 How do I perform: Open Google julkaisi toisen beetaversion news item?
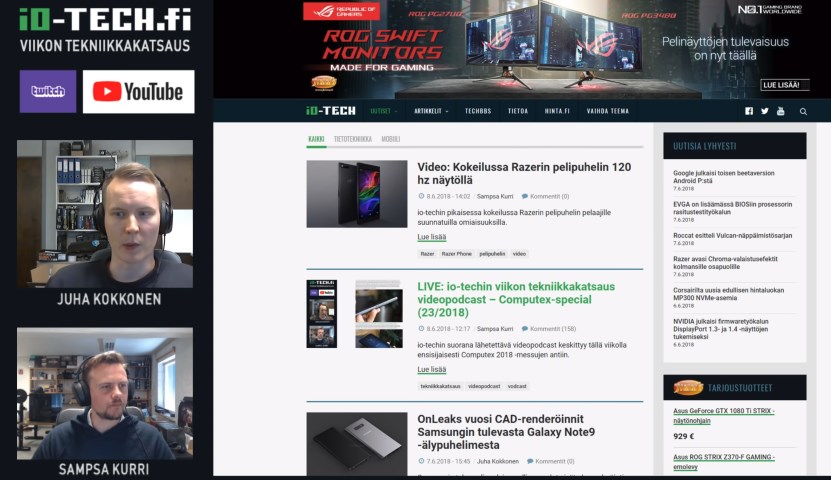(724, 177)
